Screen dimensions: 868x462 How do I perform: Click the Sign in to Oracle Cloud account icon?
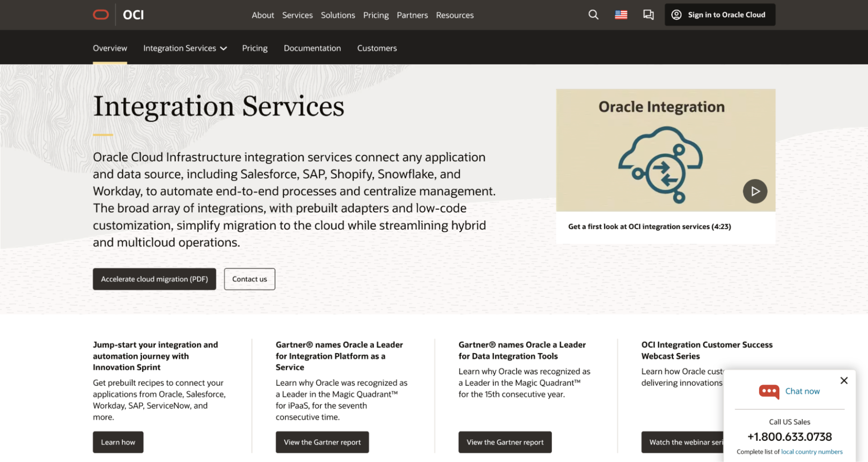click(x=676, y=14)
